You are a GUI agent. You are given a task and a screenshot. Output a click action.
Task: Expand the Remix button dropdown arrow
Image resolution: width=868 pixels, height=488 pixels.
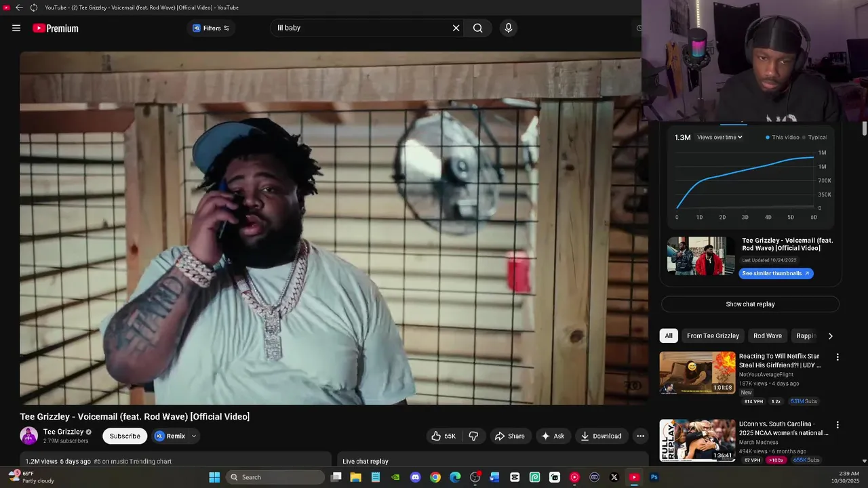(x=194, y=436)
